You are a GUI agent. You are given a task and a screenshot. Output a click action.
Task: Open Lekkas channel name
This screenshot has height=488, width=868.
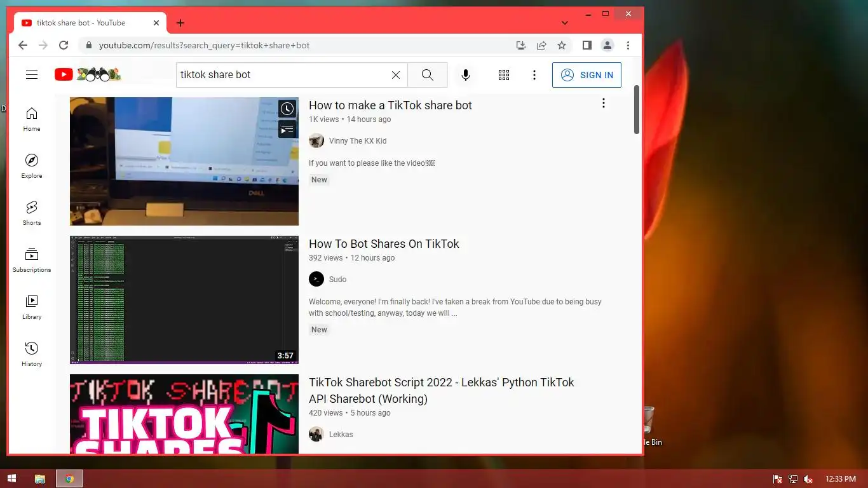[x=341, y=435]
